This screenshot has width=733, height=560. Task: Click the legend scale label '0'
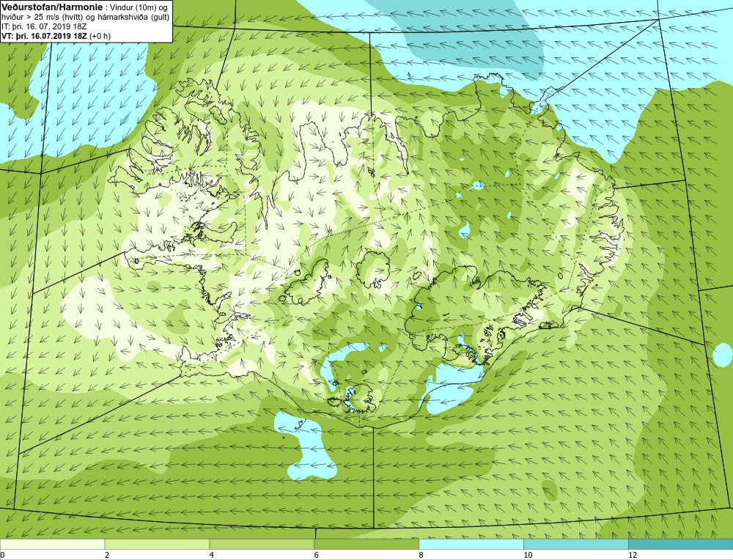tap(2, 556)
